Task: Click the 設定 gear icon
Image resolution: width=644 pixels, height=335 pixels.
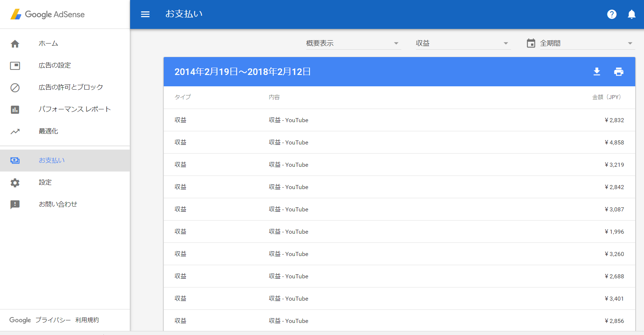Action: pyautogui.click(x=15, y=182)
